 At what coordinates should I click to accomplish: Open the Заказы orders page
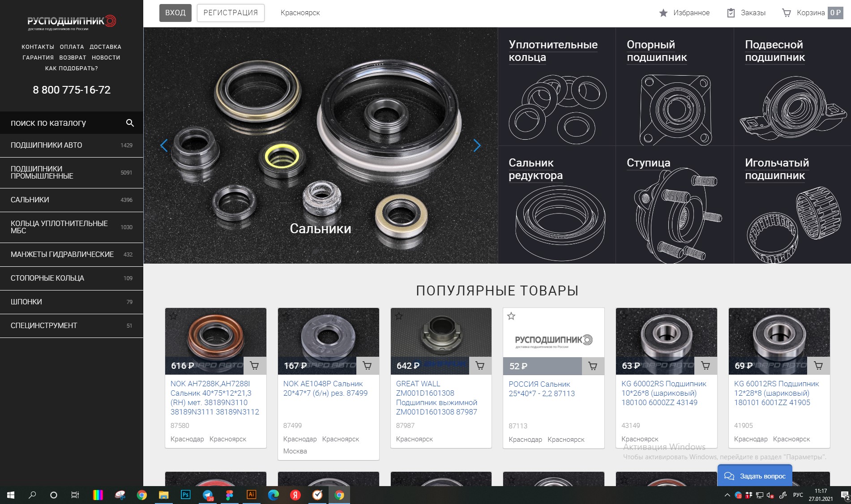click(746, 13)
